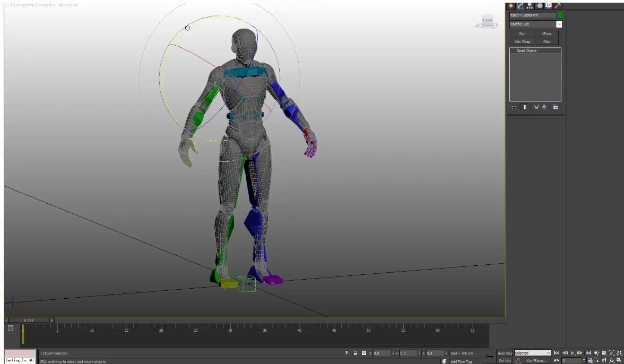Go to End playback button
Screen dimensions: 624x364
588,353
